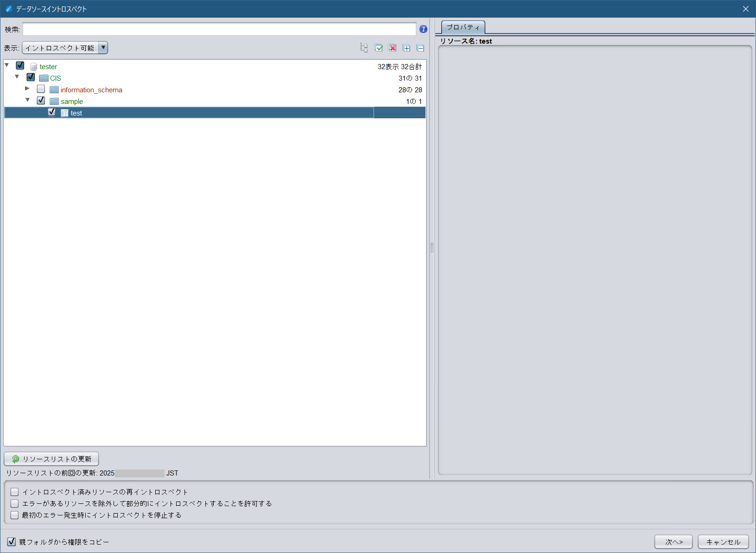
Task: Open the 表示 filter dropdown
Action: pos(65,48)
